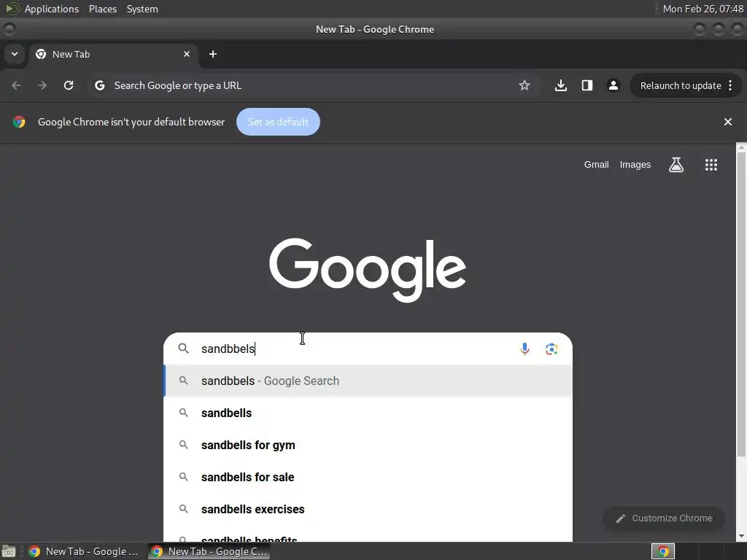Choose 'sandbells exercises' suggestion
Image resolution: width=747 pixels, height=560 pixels.
368,509
